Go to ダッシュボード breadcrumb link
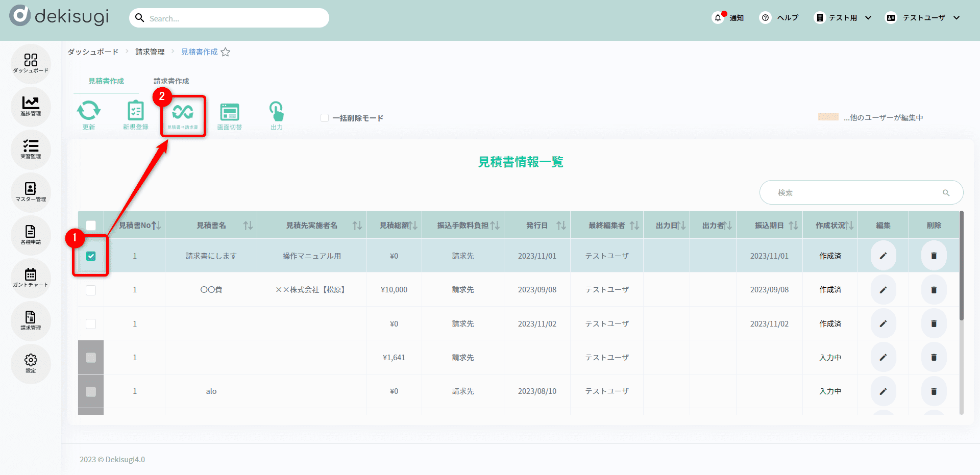980x475 pixels. point(93,52)
